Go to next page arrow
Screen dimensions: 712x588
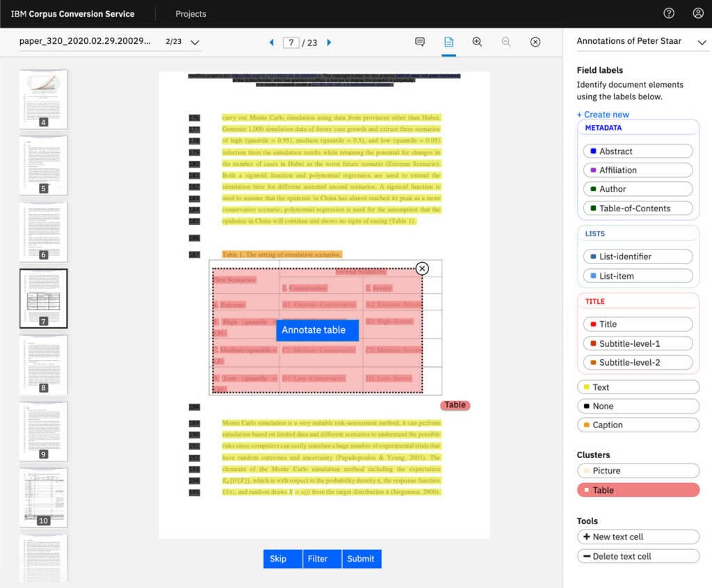click(329, 42)
